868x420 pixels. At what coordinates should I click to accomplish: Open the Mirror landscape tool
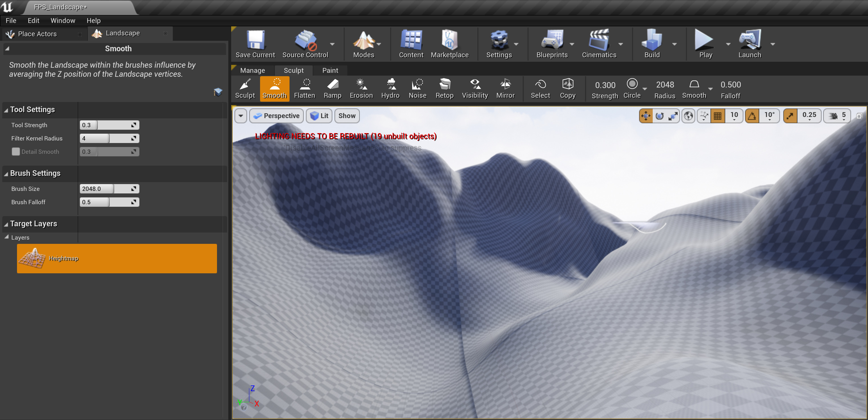click(505, 88)
